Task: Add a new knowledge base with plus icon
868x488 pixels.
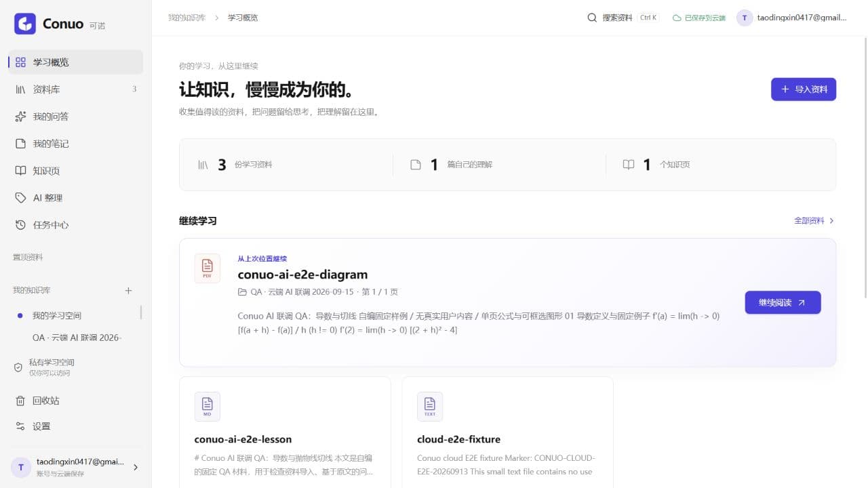Action: point(128,291)
